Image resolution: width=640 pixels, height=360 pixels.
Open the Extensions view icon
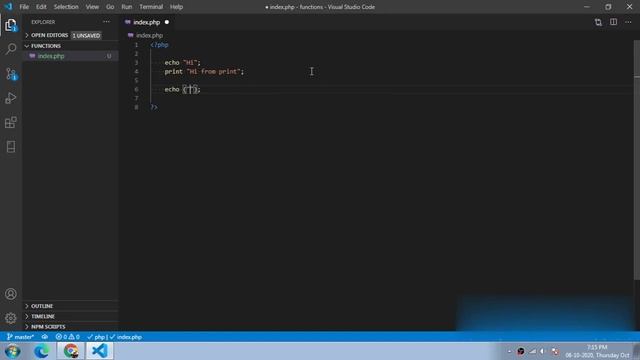[x=11, y=122]
